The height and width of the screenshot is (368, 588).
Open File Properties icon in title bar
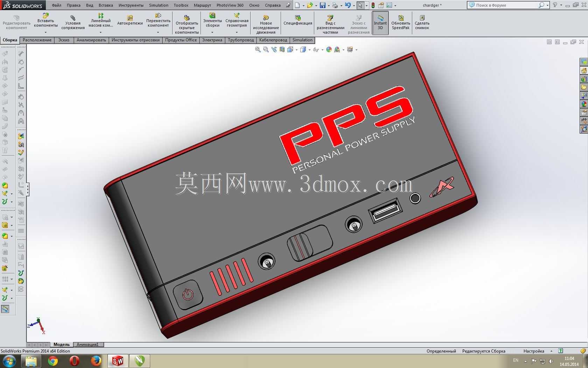(x=381, y=5)
